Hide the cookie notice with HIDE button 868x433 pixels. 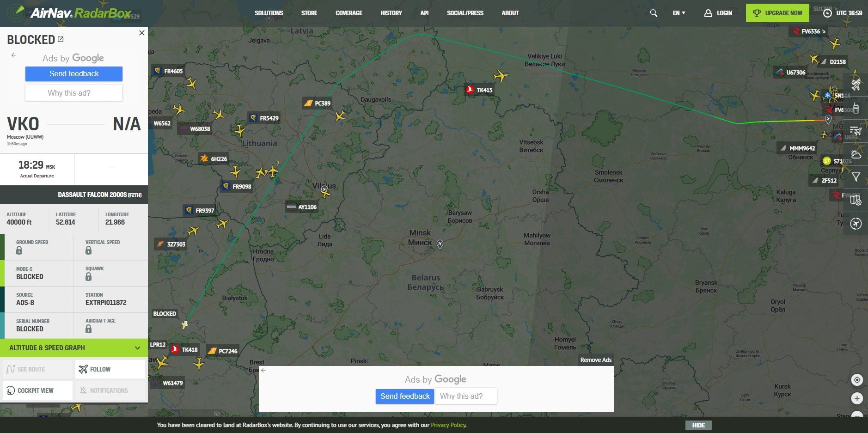click(698, 425)
